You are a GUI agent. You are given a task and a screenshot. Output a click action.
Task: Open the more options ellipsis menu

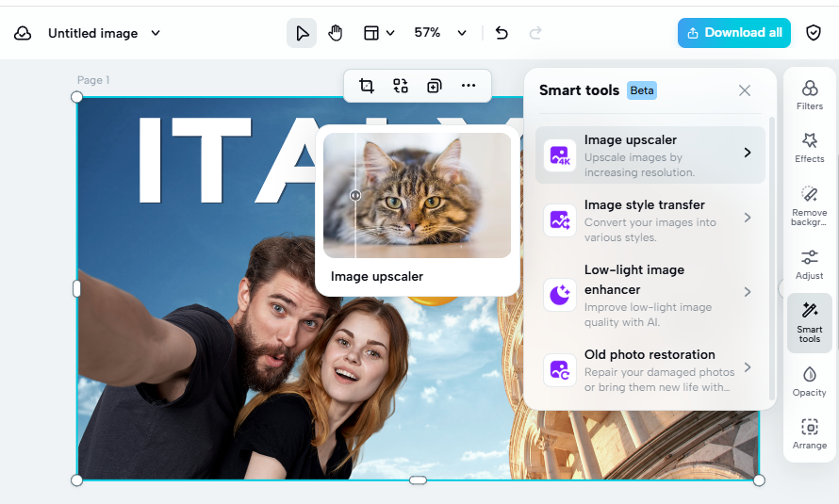pyautogui.click(x=469, y=86)
